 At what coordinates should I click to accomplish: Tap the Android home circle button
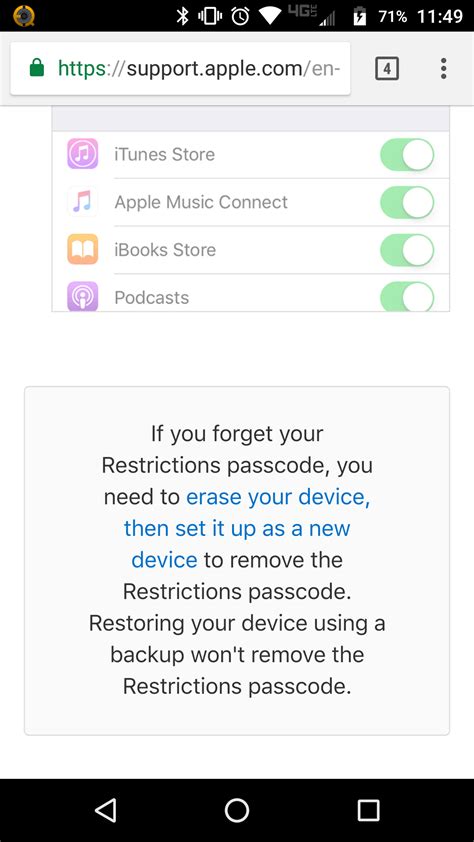(237, 810)
